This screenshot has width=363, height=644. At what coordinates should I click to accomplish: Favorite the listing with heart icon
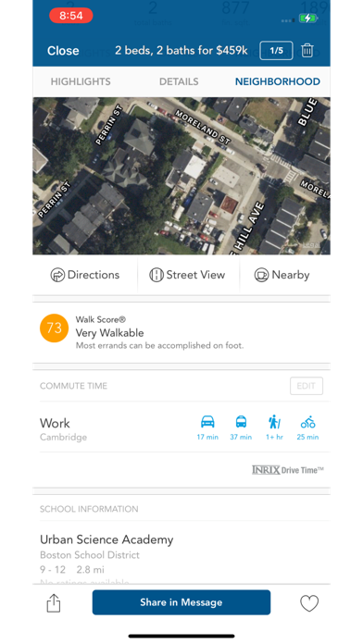coord(309,603)
